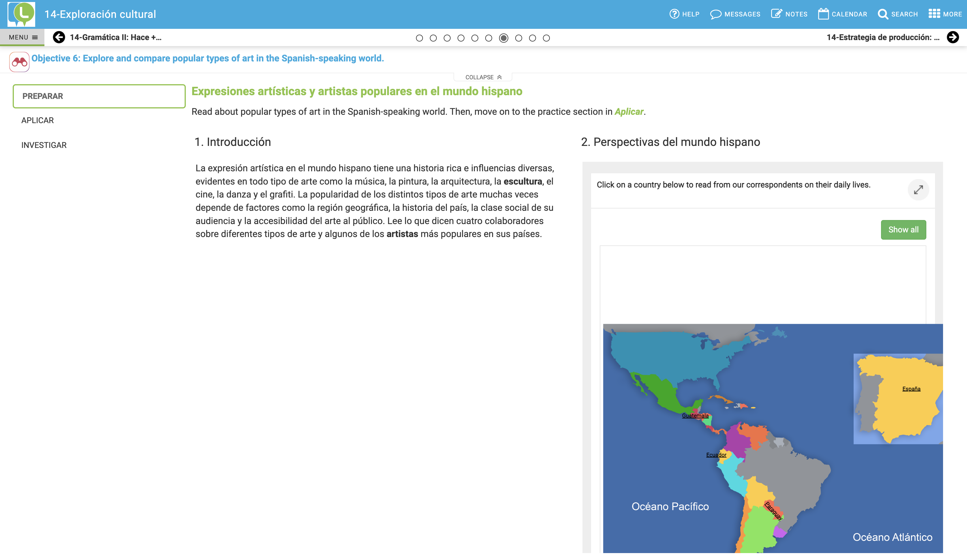The width and height of the screenshot is (967, 560).
Task: Select the seventh filled page indicator
Action: (503, 38)
